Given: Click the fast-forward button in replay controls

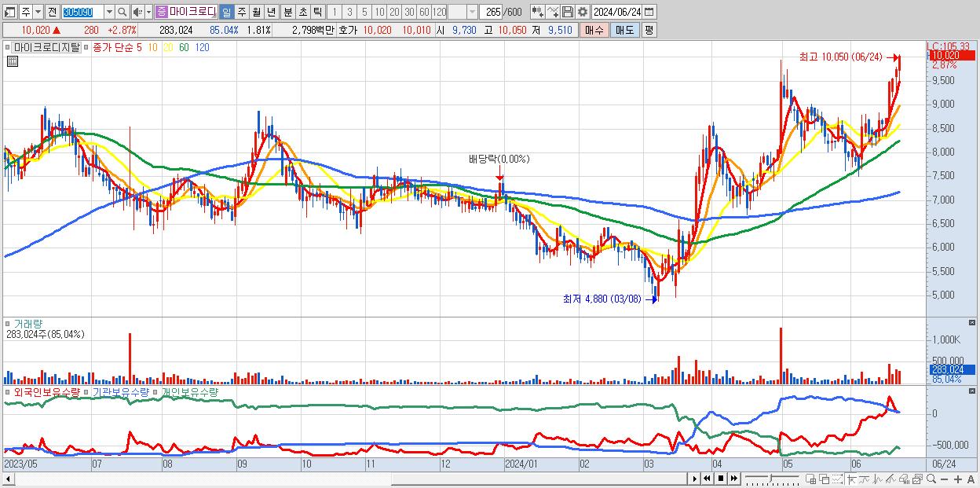Looking at the screenshot, I should pyautogui.click(x=733, y=479).
